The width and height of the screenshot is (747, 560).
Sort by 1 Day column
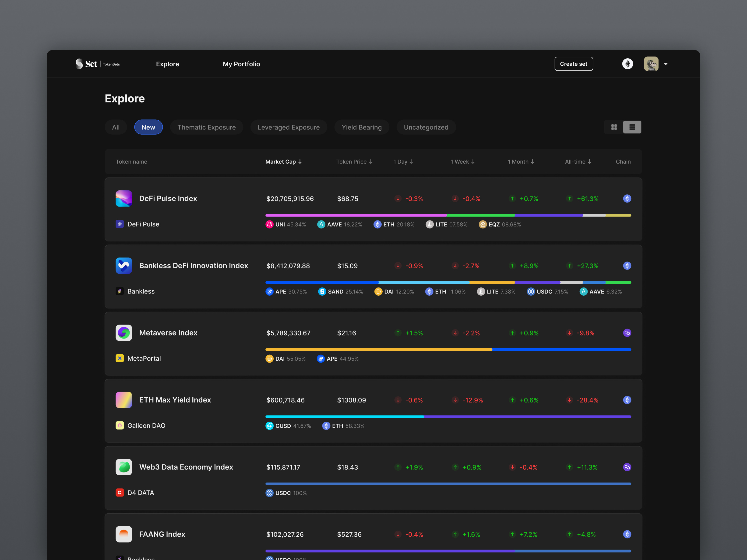(403, 162)
